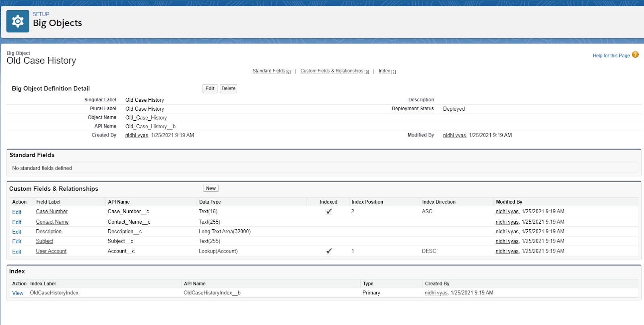
Task: Open nidhi vyas in Case Number row
Action: tap(507, 211)
